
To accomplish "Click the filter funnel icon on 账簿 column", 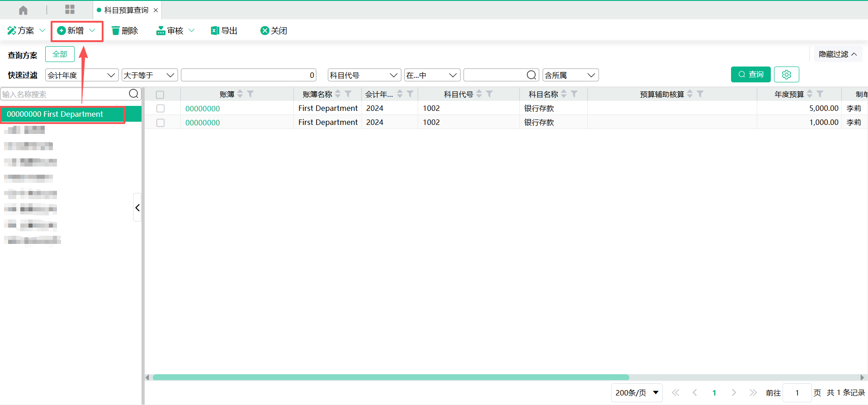I will pyautogui.click(x=250, y=94).
